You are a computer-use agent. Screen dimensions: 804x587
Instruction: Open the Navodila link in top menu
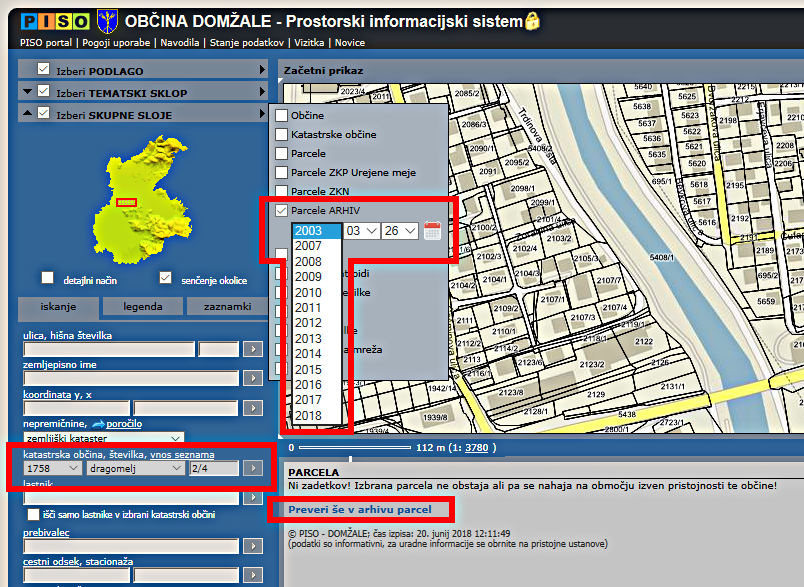click(179, 43)
